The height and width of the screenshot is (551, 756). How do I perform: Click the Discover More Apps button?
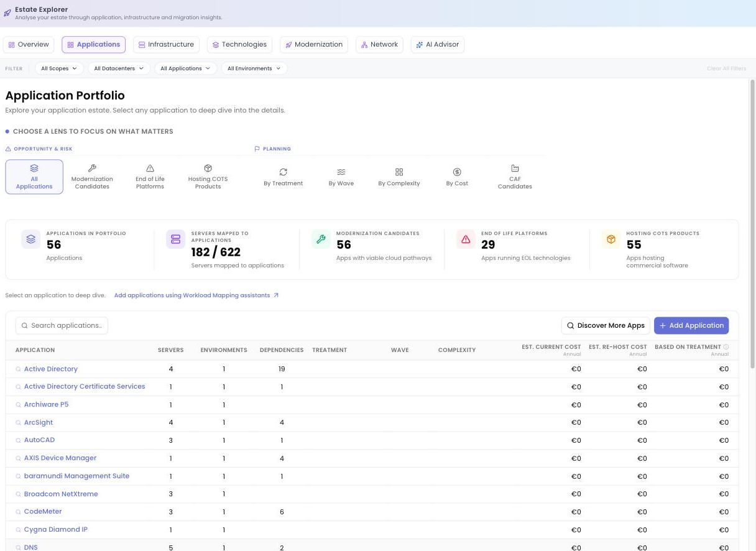tap(606, 326)
